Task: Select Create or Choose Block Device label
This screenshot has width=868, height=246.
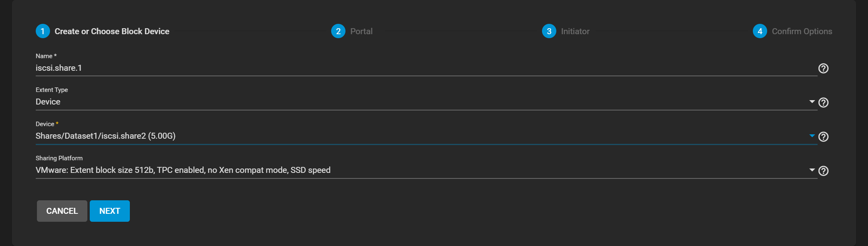Action: 112,31
